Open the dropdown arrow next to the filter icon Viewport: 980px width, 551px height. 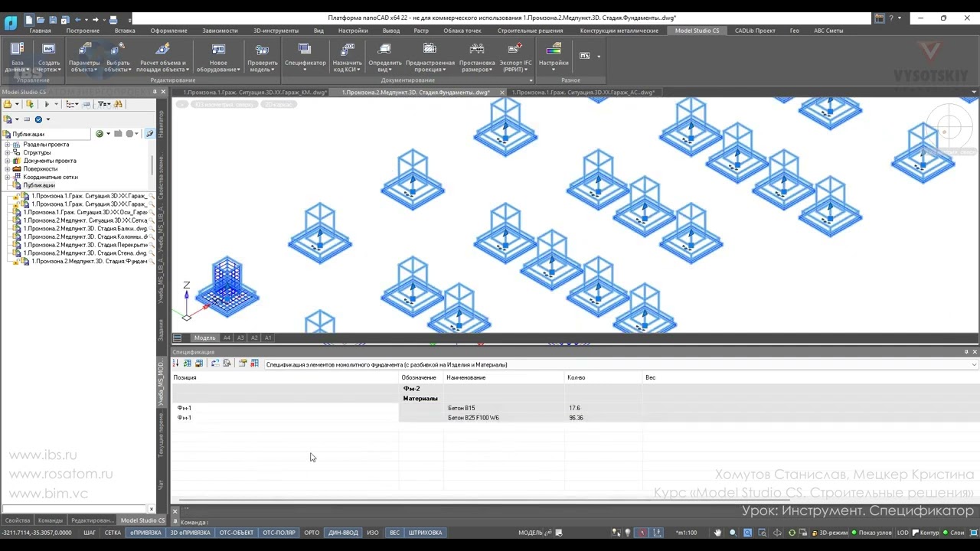(109, 104)
